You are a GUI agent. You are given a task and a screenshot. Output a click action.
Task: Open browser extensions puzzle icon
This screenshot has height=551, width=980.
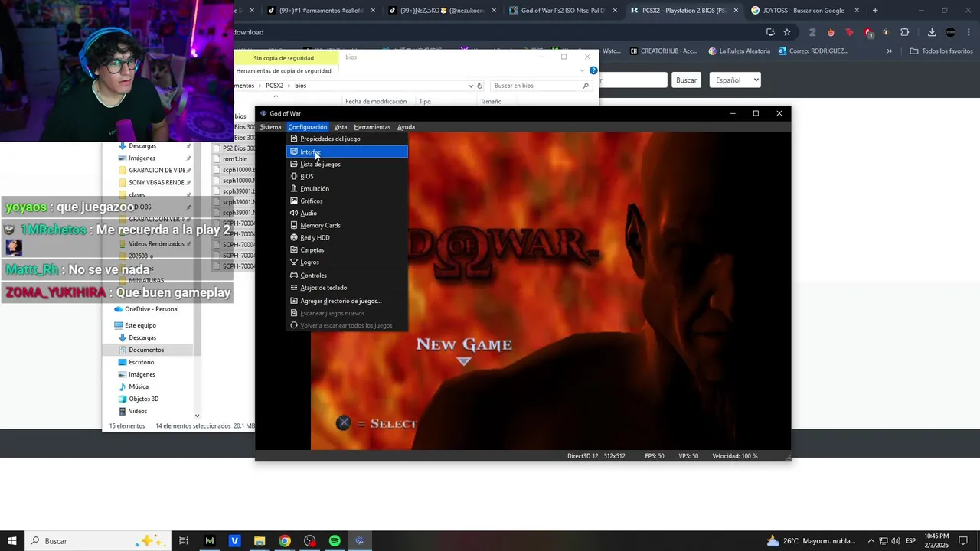point(904,32)
